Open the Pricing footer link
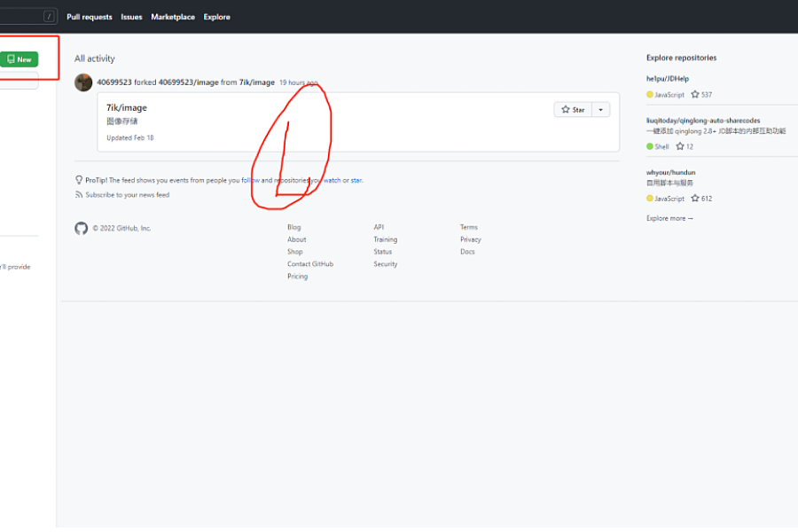This screenshot has width=798, height=532. tap(298, 276)
